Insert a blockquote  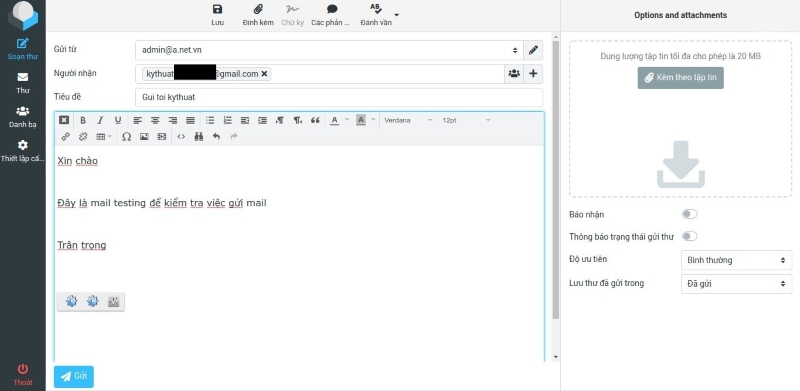point(315,120)
